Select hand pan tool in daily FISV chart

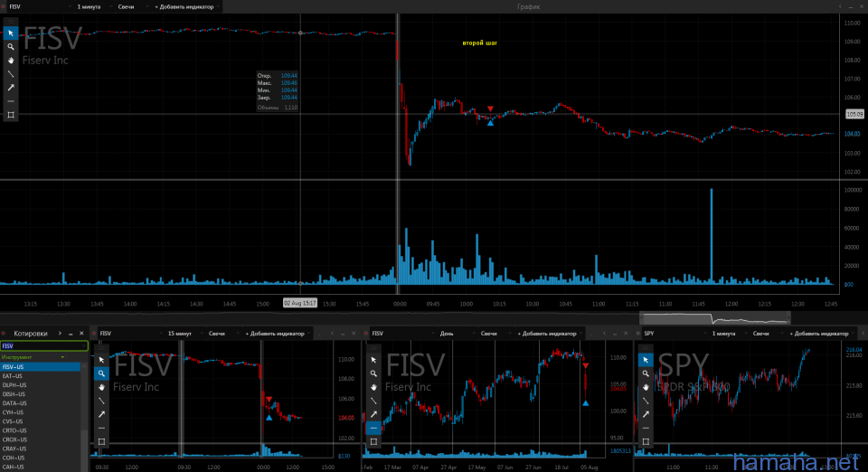[x=373, y=387]
